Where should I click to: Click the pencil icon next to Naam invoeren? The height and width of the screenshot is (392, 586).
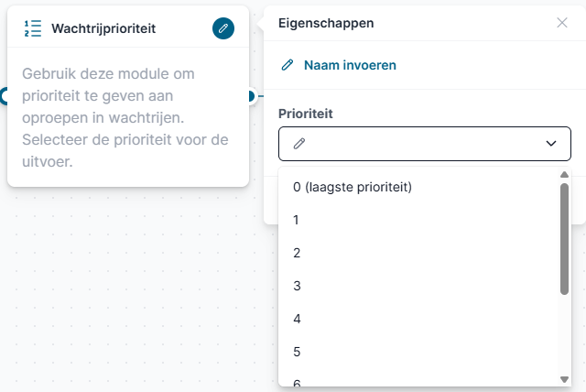click(287, 65)
